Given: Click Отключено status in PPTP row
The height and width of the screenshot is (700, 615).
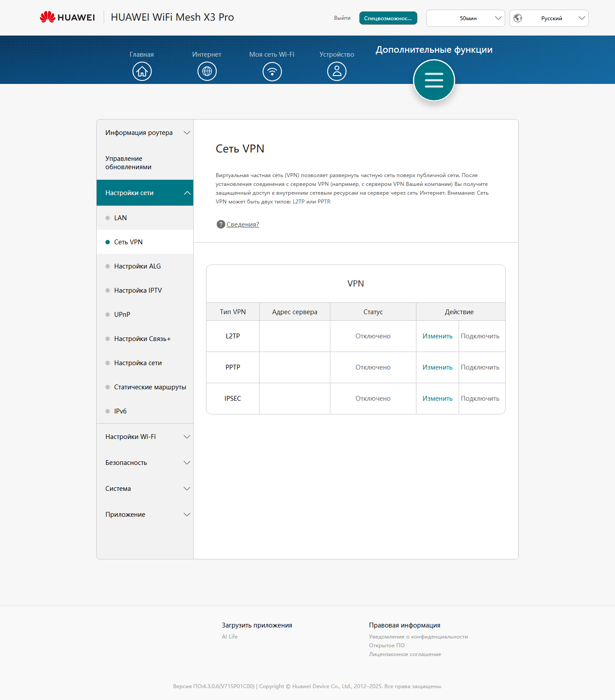Looking at the screenshot, I should point(373,367).
